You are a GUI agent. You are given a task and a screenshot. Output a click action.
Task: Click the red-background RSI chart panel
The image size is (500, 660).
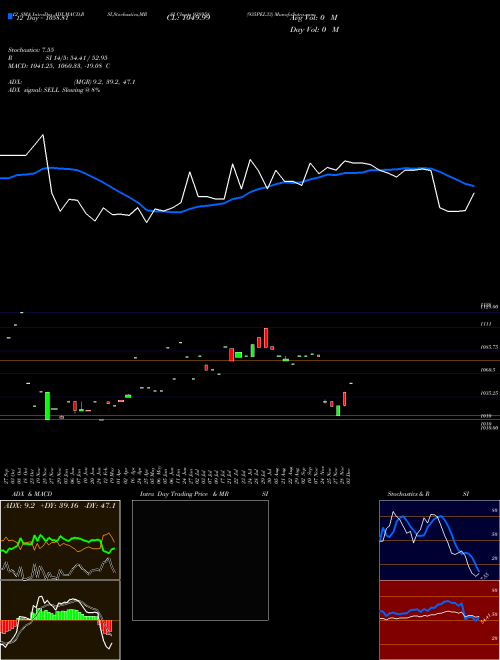(x=439, y=620)
